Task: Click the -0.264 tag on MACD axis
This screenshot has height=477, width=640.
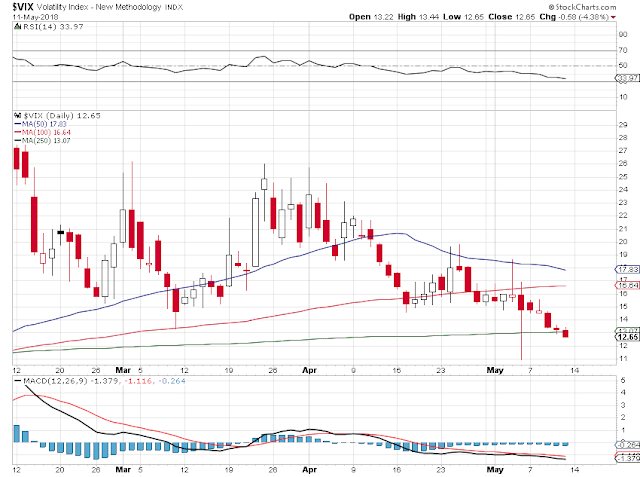Action: pos(627,445)
